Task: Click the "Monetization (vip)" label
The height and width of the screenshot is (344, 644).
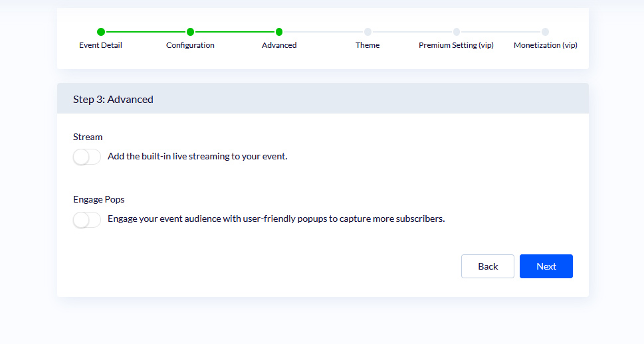Action: [x=546, y=45]
